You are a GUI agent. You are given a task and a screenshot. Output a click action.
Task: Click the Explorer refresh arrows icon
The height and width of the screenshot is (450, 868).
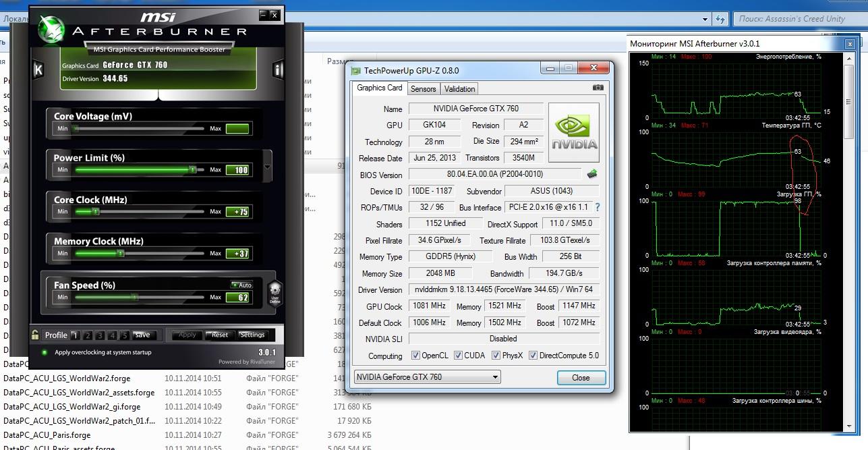722,19
